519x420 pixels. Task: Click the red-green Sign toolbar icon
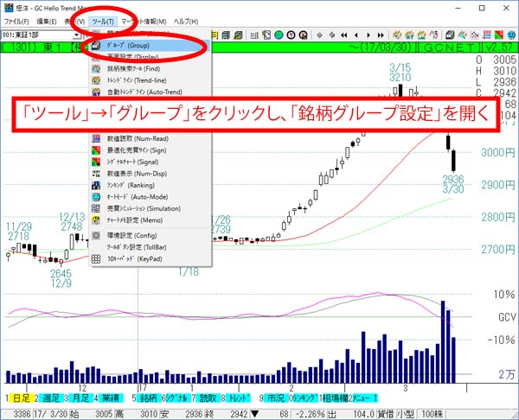point(499,35)
